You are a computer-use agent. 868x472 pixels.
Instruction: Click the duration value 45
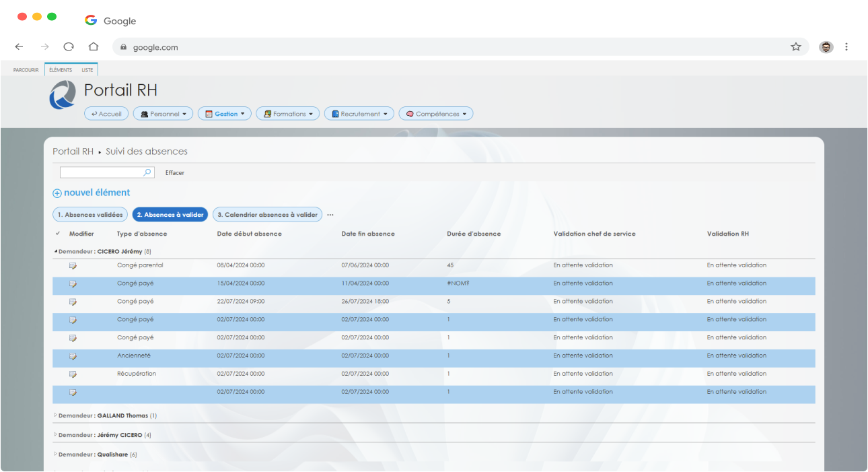(451, 265)
